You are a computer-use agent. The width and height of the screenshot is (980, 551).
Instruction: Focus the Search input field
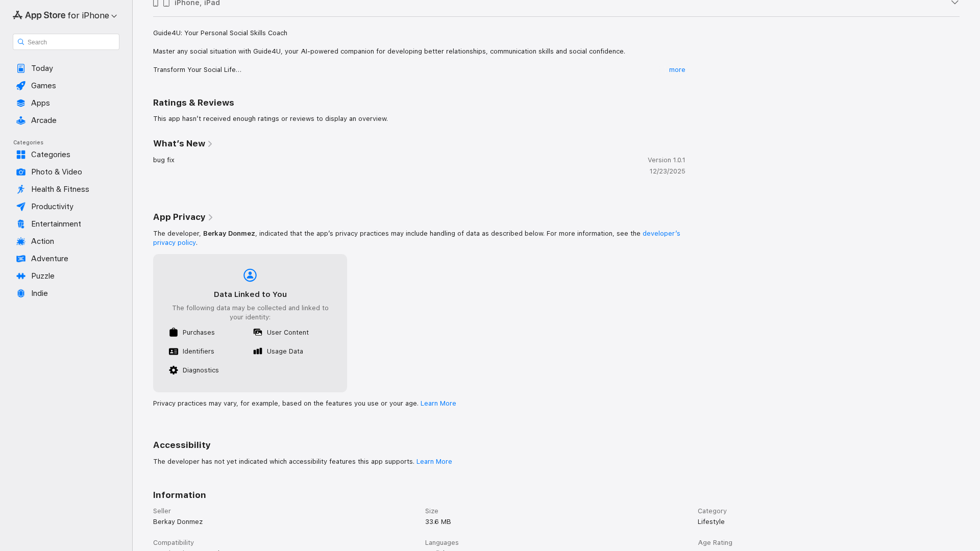click(x=66, y=42)
